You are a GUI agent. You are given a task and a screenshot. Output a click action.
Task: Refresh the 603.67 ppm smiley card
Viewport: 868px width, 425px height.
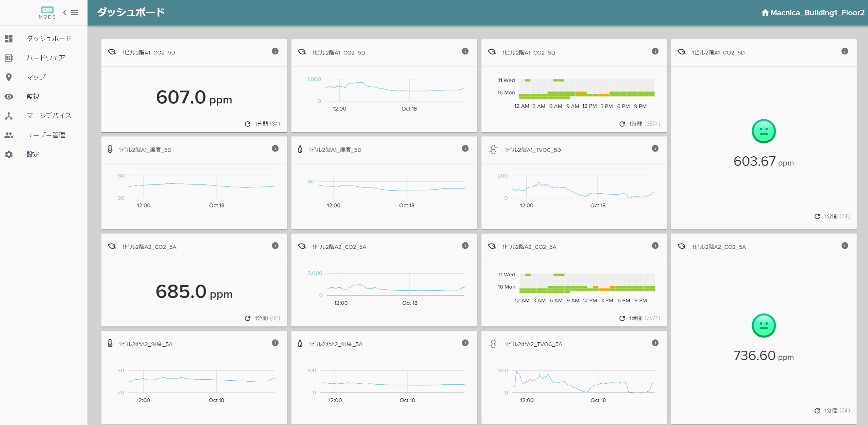(x=817, y=216)
